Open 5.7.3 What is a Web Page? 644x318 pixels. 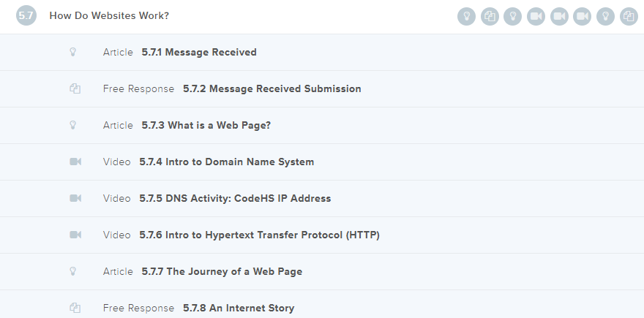206,125
